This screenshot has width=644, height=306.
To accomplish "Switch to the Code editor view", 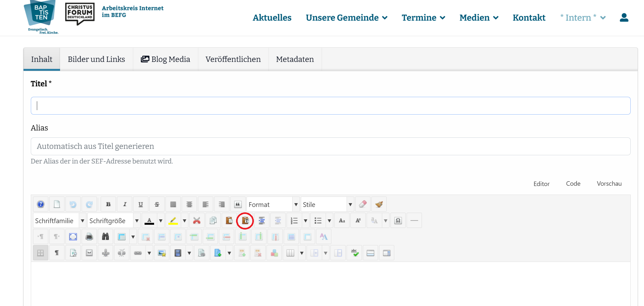I will (573, 183).
